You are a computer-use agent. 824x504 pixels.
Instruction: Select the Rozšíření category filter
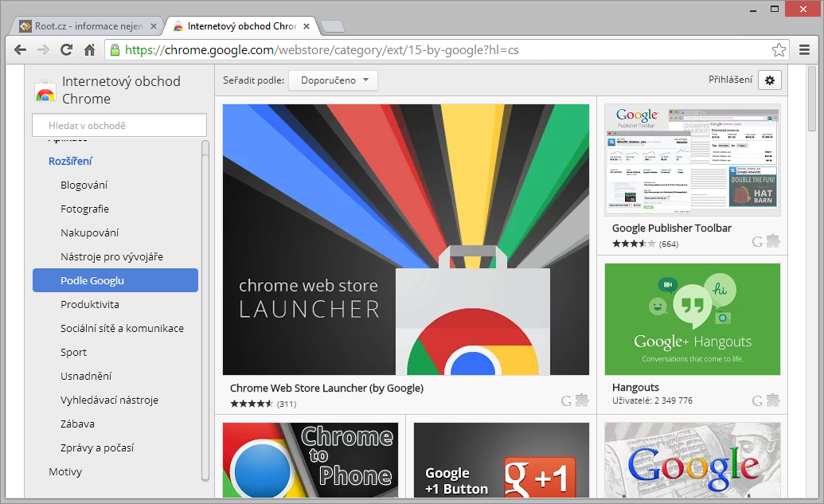click(72, 161)
